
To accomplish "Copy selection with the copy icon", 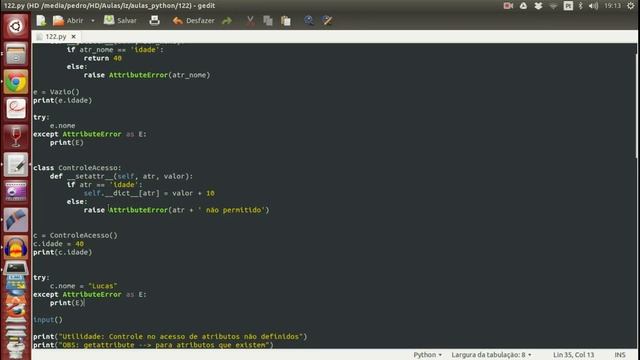I will pyautogui.click(x=268, y=20).
